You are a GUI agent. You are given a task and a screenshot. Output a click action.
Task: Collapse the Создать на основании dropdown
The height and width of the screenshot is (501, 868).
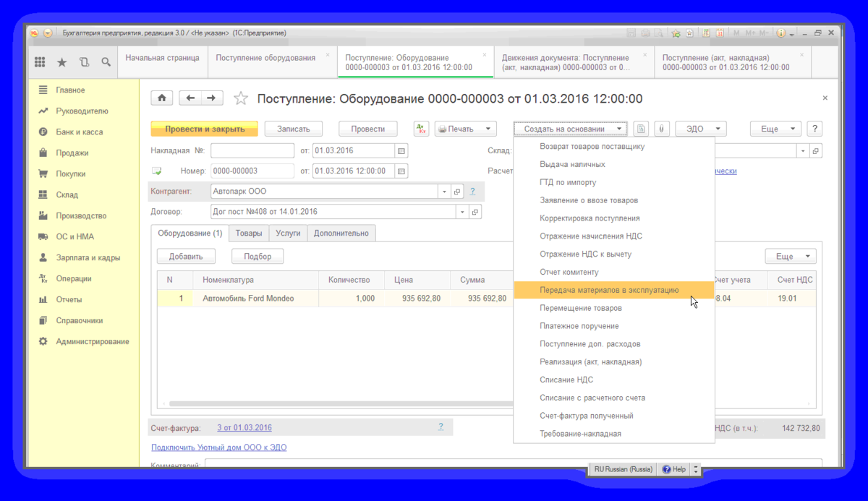(x=570, y=129)
